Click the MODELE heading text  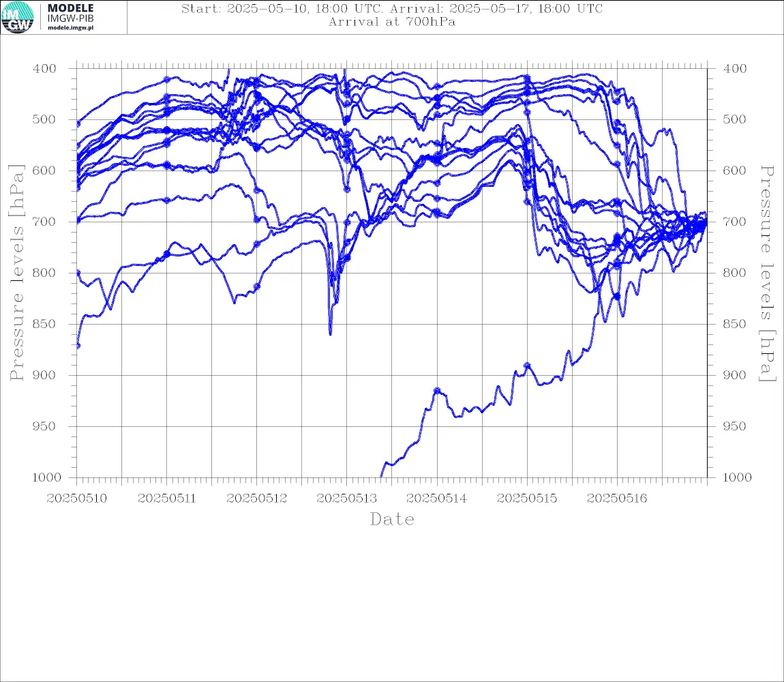70,8
